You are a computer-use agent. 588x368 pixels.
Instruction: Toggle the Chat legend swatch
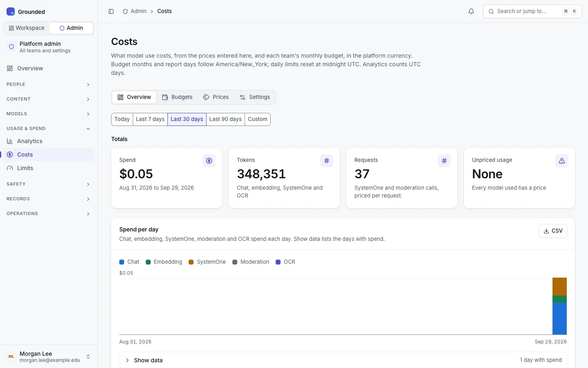[x=122, y=262]
